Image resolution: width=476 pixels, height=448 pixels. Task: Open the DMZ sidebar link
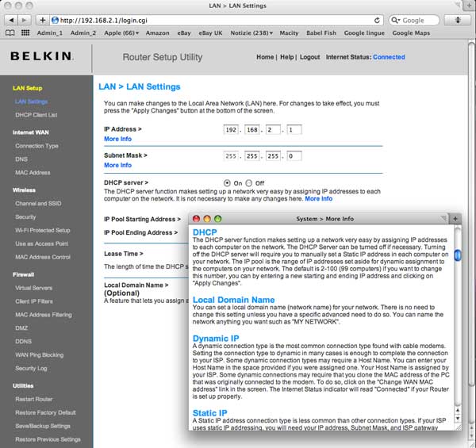click(x=21, y=328)
